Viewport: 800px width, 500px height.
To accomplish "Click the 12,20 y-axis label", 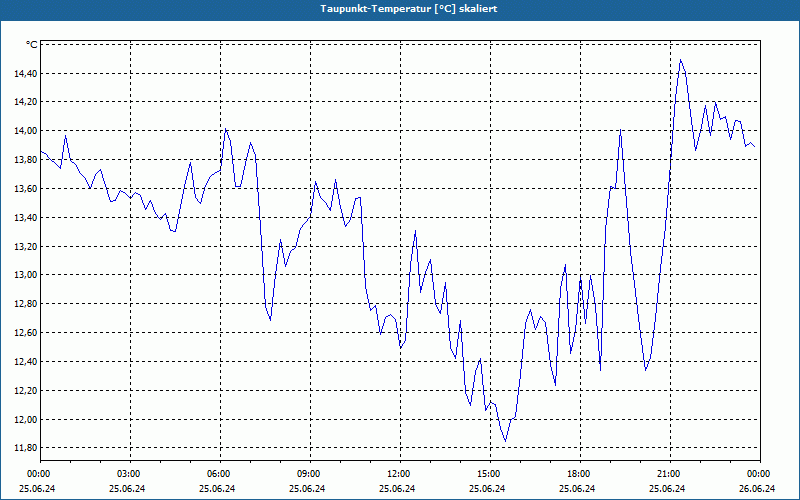I will click(x=25, y=391).
